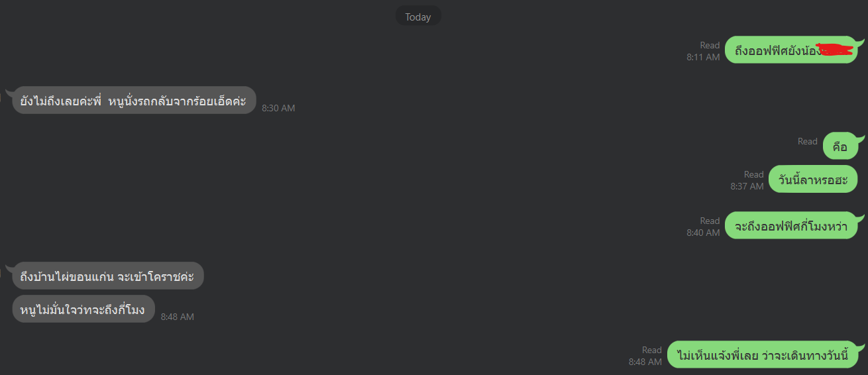Click the 8:11 AM timestamp

703,58
